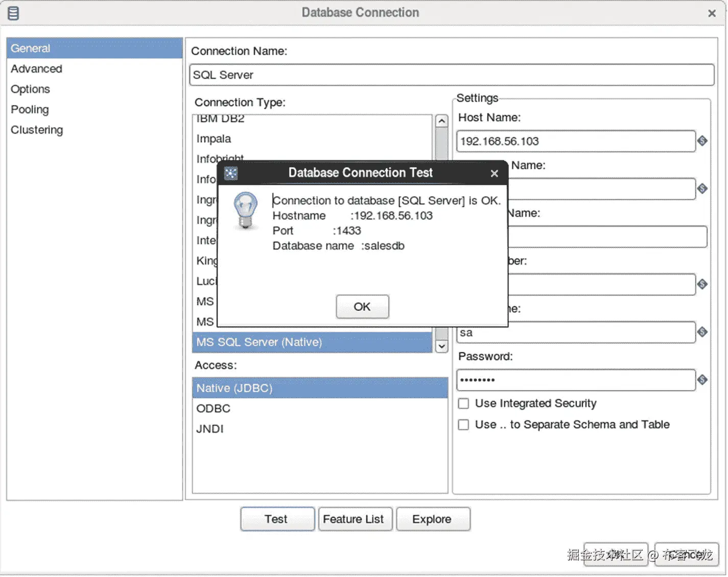Screen dimensions: 728x577
Task: Open the Options category
Action: point(95,89)
